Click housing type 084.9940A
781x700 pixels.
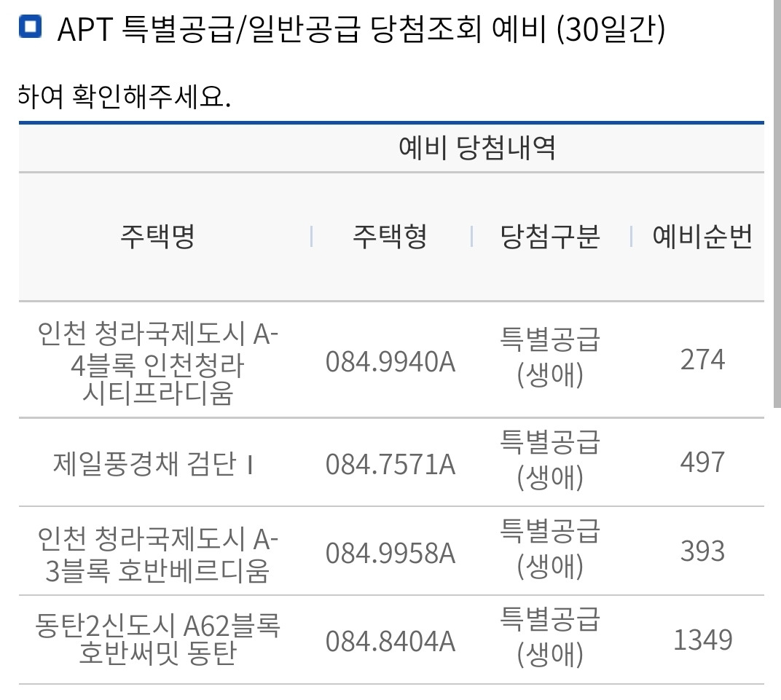point(390,362)
